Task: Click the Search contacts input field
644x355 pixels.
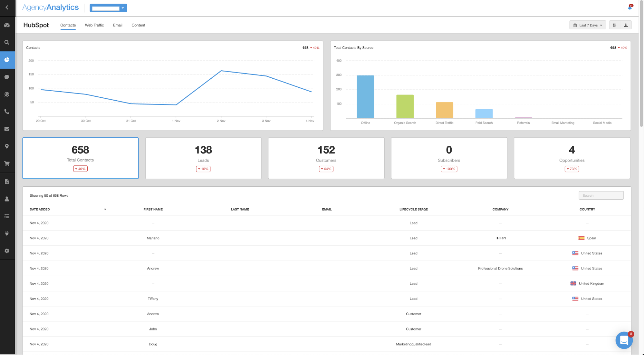Action: [x=601, y=195]
